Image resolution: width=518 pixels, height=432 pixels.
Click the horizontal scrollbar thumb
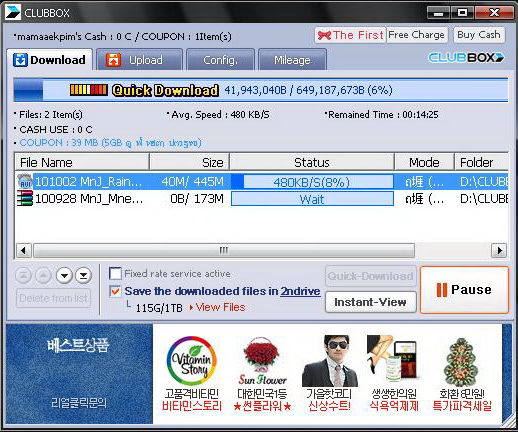tap(224, 250)
